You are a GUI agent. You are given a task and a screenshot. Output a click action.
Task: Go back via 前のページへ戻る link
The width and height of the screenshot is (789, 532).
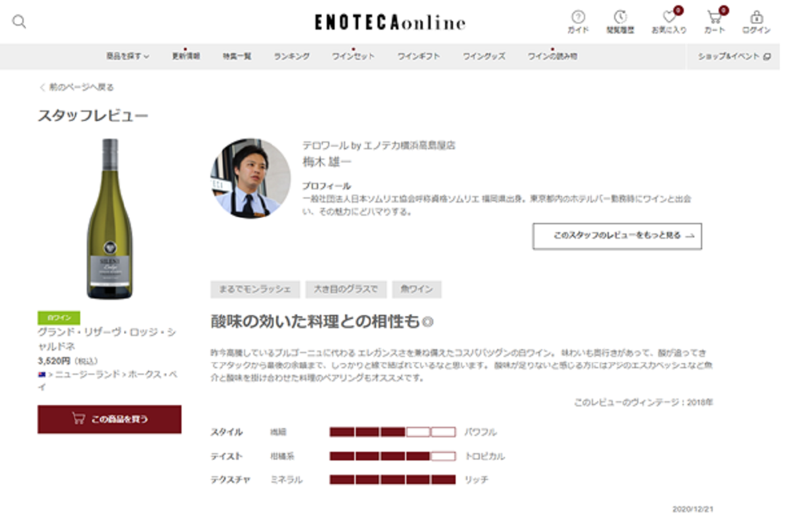[x=76, y=87]
